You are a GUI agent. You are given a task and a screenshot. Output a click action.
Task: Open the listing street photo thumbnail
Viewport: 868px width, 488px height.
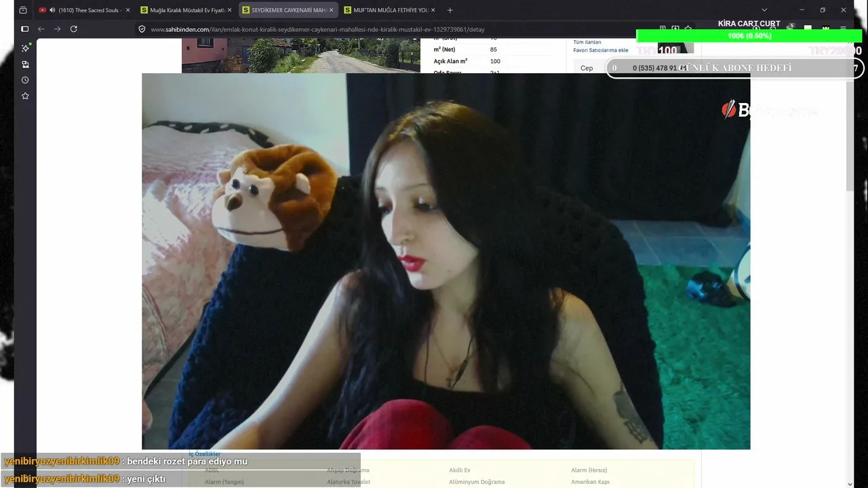click(x=301, y=56)
